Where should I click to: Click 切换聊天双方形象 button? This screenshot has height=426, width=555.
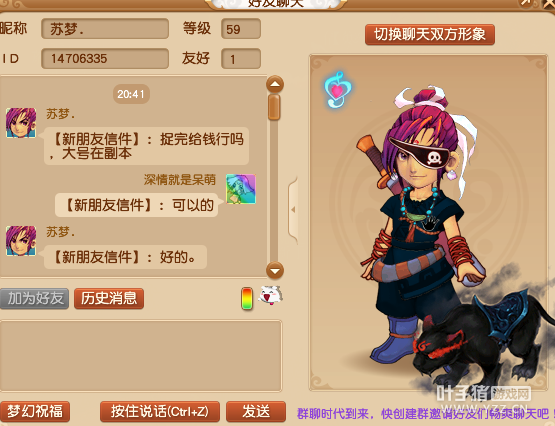click(430, 34)
